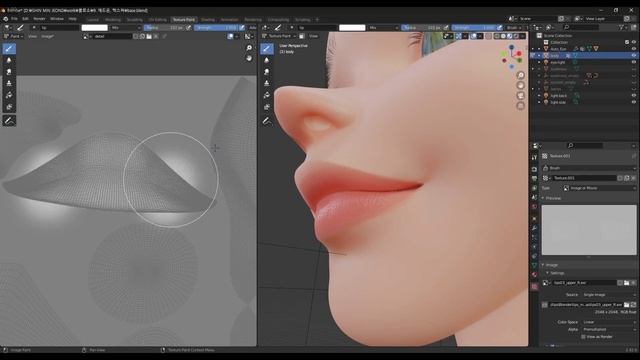Hide the light side object in outliner

click(634, 102)
